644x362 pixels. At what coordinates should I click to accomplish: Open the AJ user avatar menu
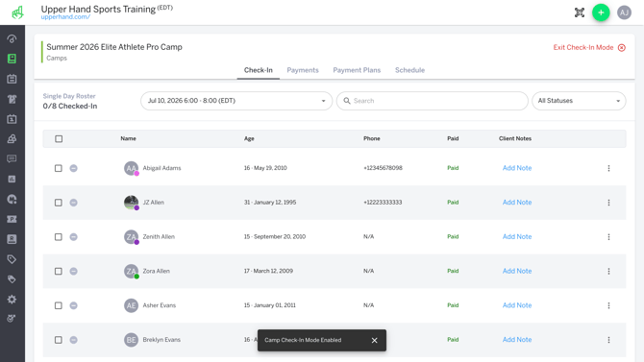(624, 12)
